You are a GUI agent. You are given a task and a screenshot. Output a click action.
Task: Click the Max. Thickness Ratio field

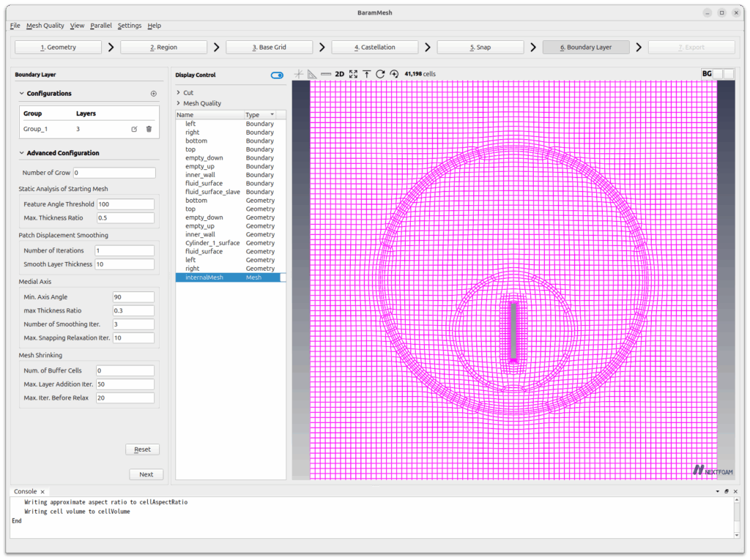pyautogui.click(x=126, y=218)
